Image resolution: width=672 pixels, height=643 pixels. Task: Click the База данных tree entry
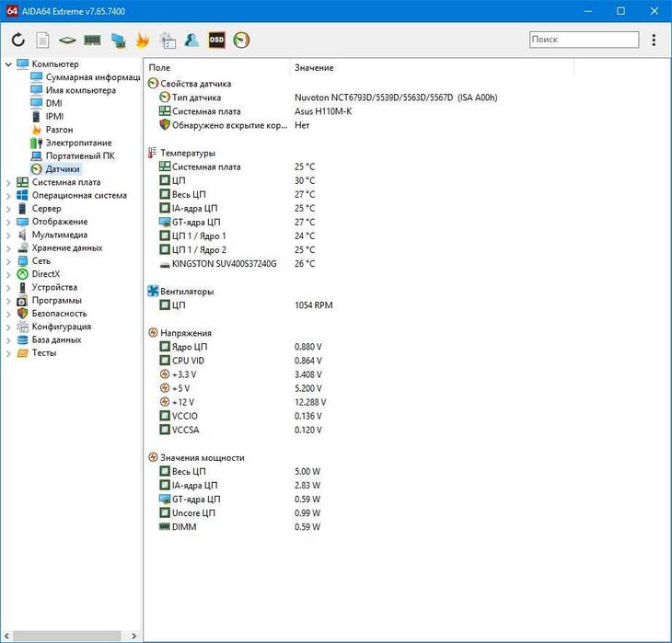[x=56, y=340]
